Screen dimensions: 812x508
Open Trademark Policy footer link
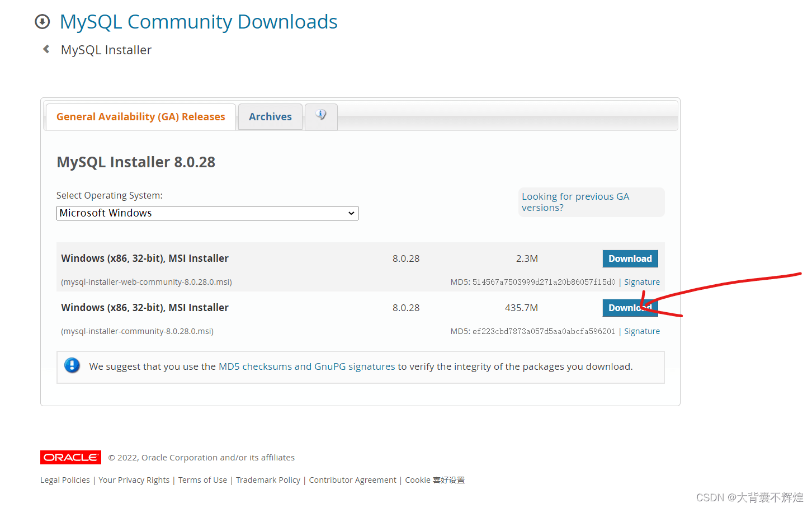(x=268, y=480)
